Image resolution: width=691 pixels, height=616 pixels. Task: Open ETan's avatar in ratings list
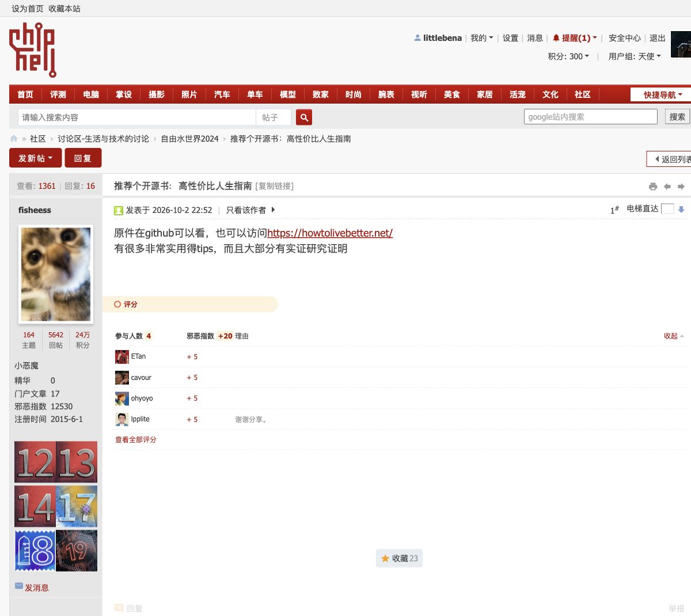pos(122,357)
